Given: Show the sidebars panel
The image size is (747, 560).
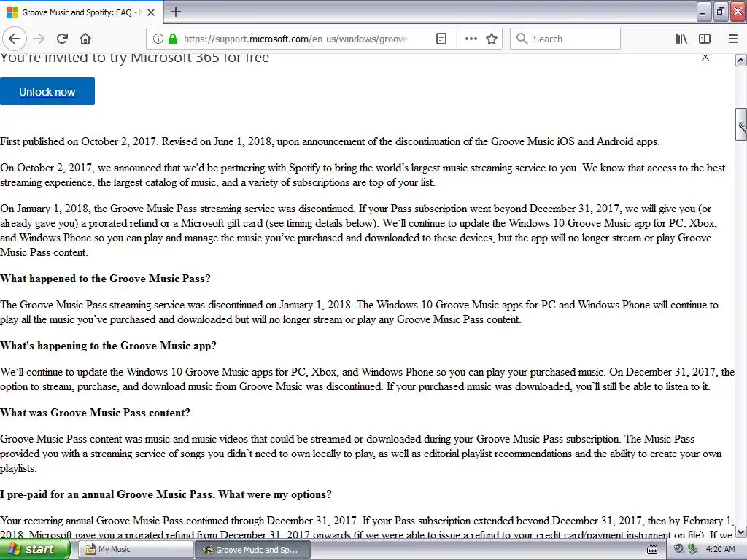Looking at the screenshot, I should pos(705,39).
